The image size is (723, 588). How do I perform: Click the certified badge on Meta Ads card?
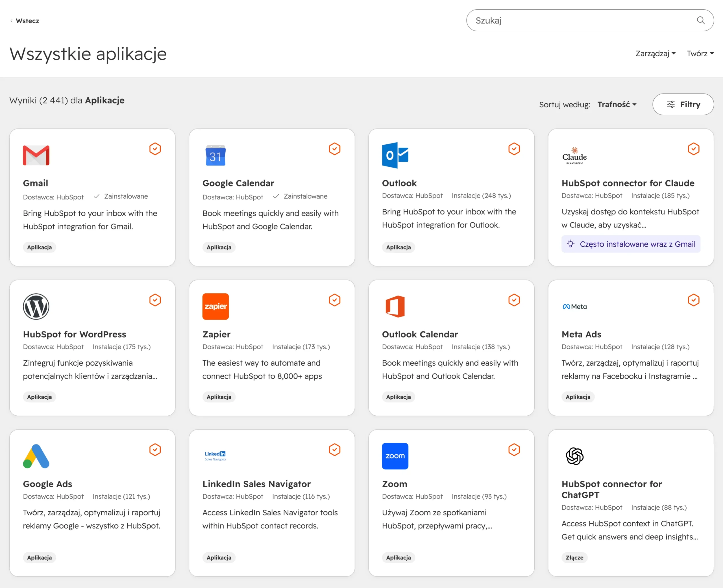(694, 300)
